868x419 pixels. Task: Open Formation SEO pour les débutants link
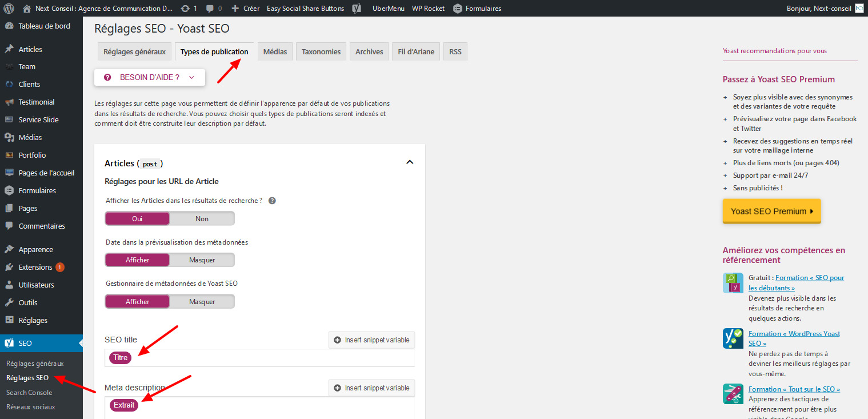[797, 283]
